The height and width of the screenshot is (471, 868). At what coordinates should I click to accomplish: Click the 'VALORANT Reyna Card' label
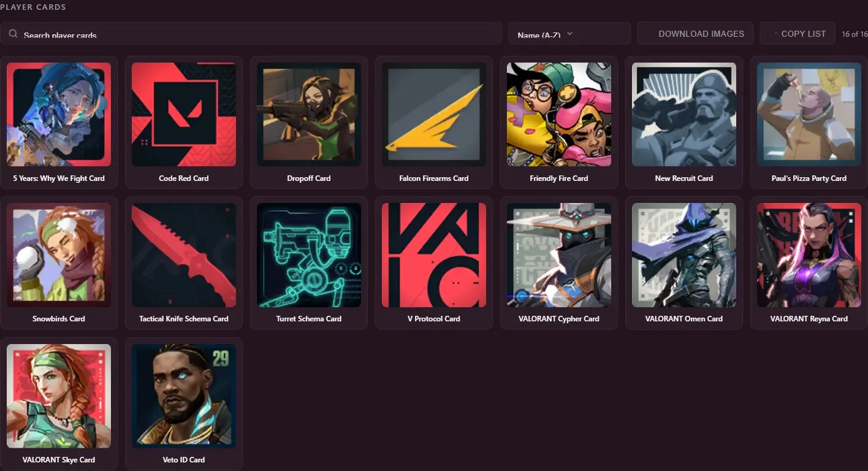point(809,319)
